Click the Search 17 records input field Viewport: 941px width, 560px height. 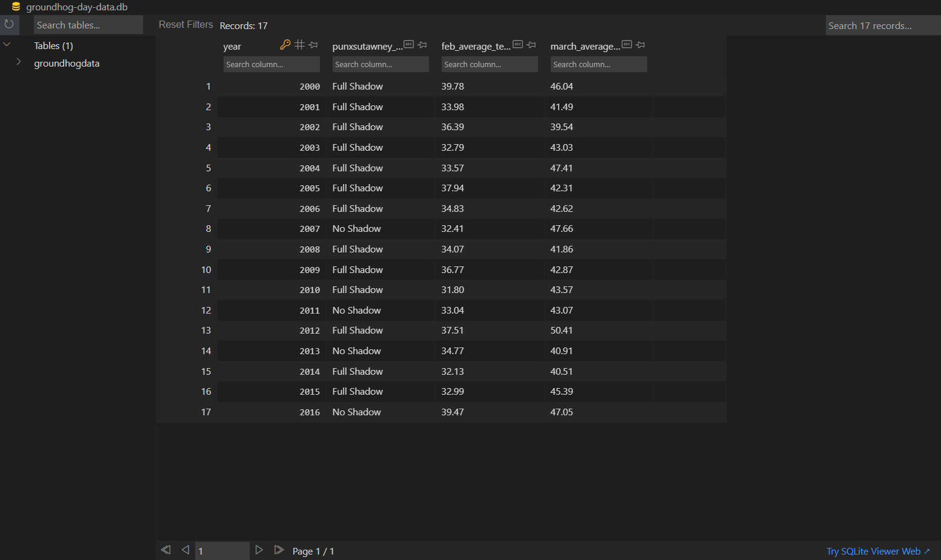(x=882, y=25)
